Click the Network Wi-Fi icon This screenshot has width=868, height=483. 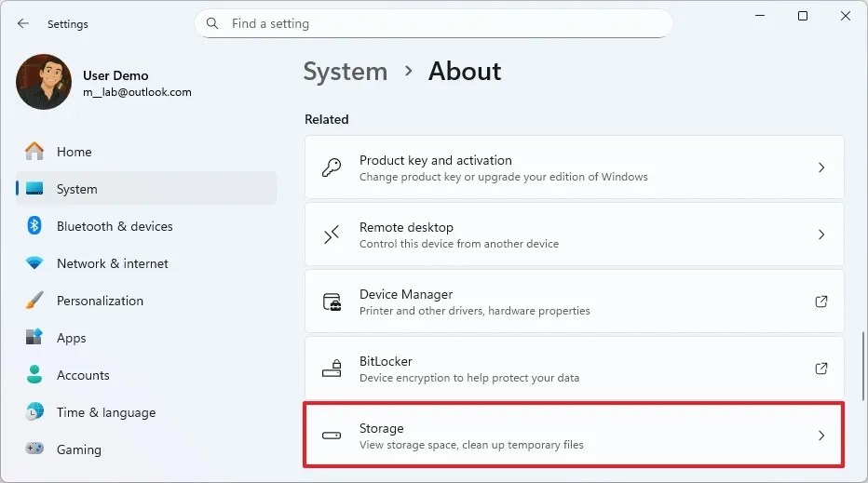click(34, 262)
